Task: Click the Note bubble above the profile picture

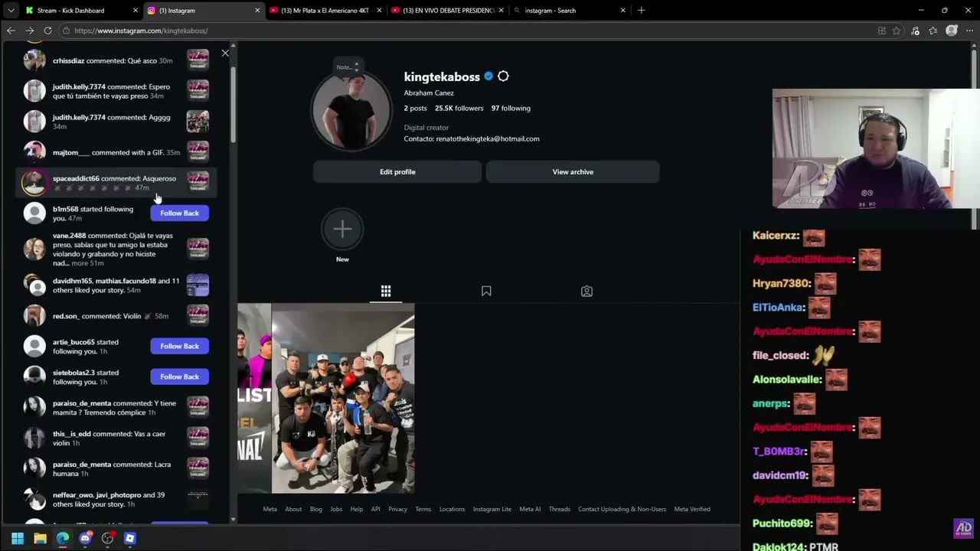Action: (x=347, y=67)
